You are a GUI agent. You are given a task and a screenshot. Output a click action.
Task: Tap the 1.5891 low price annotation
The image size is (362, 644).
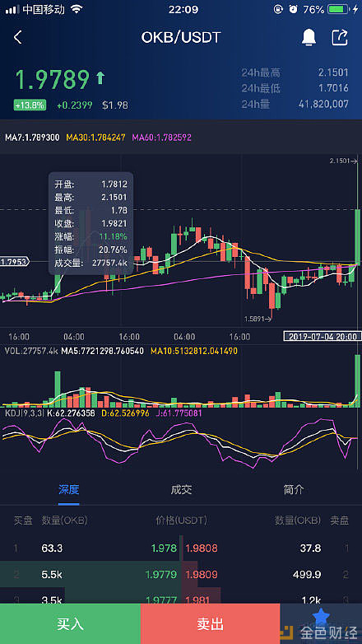tap(258, 319)
